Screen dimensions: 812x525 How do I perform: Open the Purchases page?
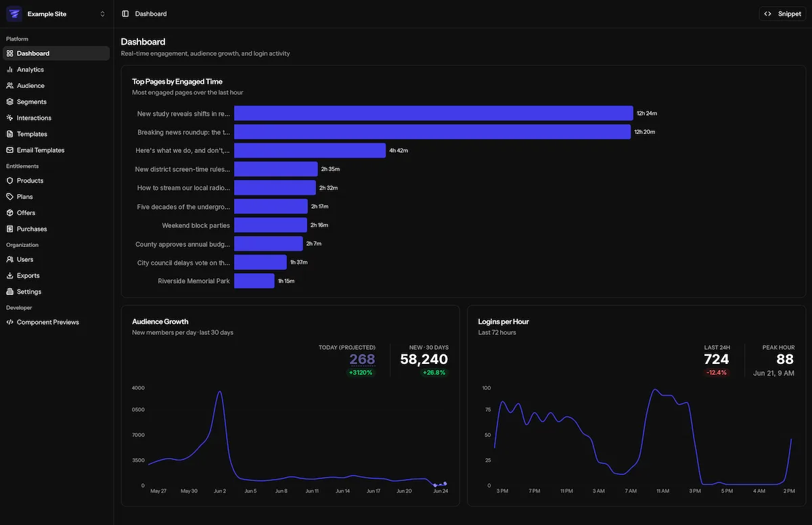[56, 229]
